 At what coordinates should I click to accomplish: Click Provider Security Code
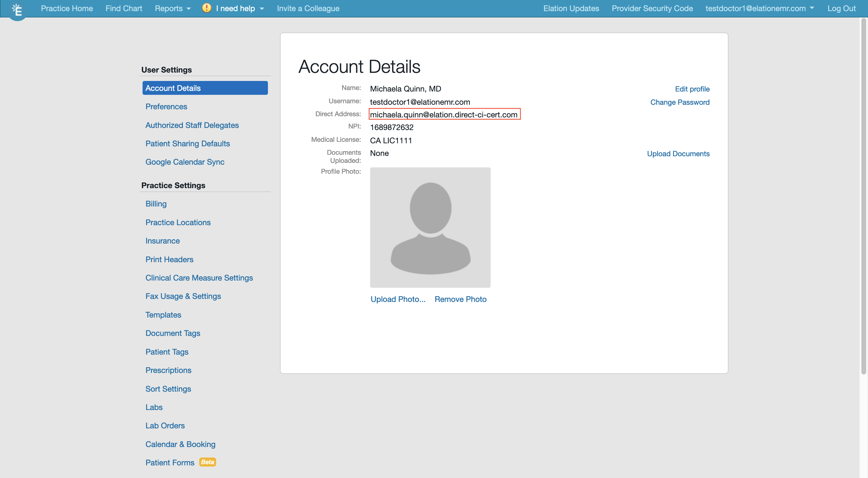pos(652,8)
